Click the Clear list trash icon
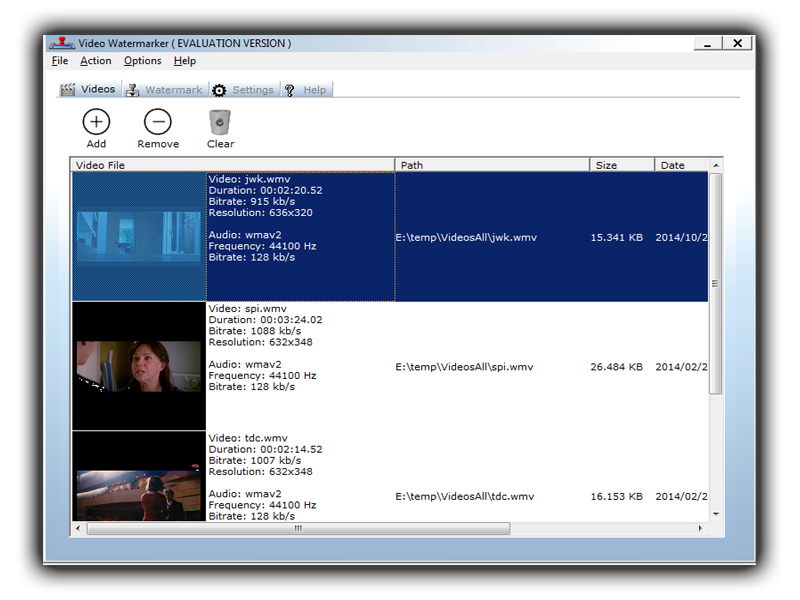800x600 pixels. click(x=220, y=122)
